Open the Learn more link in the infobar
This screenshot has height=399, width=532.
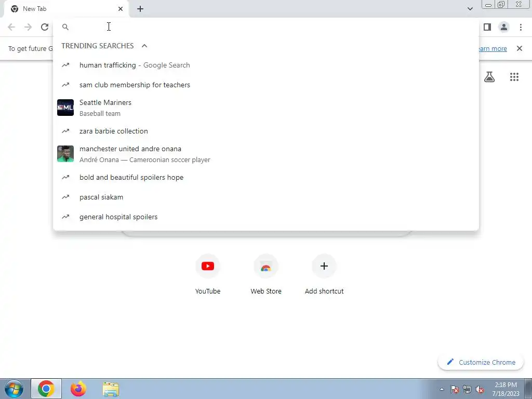pyautogui.click(x=493, y=48)
